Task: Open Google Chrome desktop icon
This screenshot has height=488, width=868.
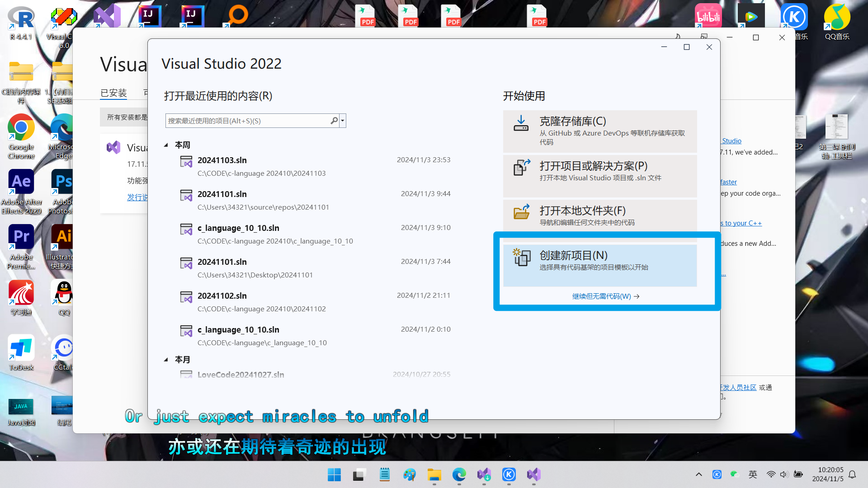Action: 21,128
